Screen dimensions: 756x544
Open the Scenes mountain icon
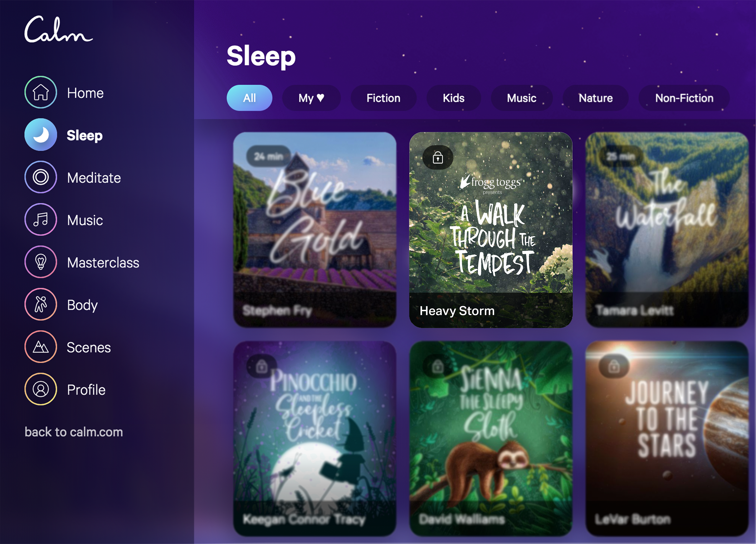click(x=41, y=347)
